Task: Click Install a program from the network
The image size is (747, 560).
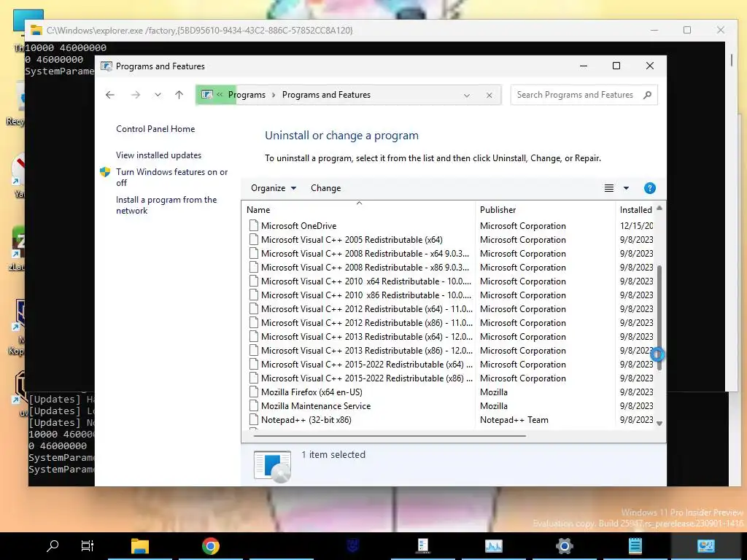Action: (x=166, y=205)
